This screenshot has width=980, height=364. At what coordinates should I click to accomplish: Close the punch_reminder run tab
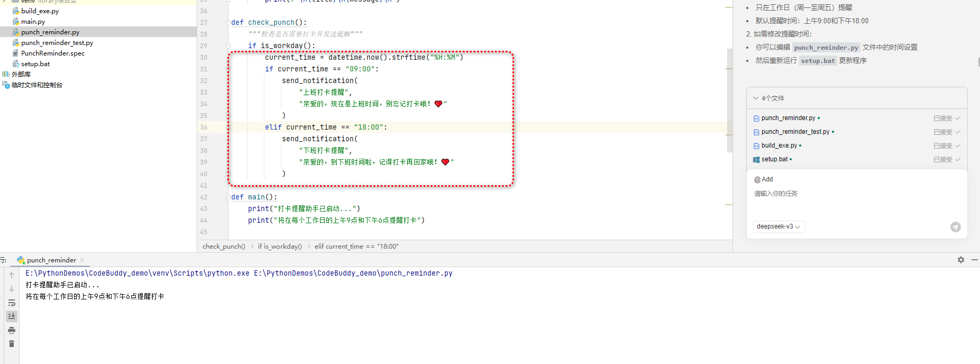pos(82,260)
